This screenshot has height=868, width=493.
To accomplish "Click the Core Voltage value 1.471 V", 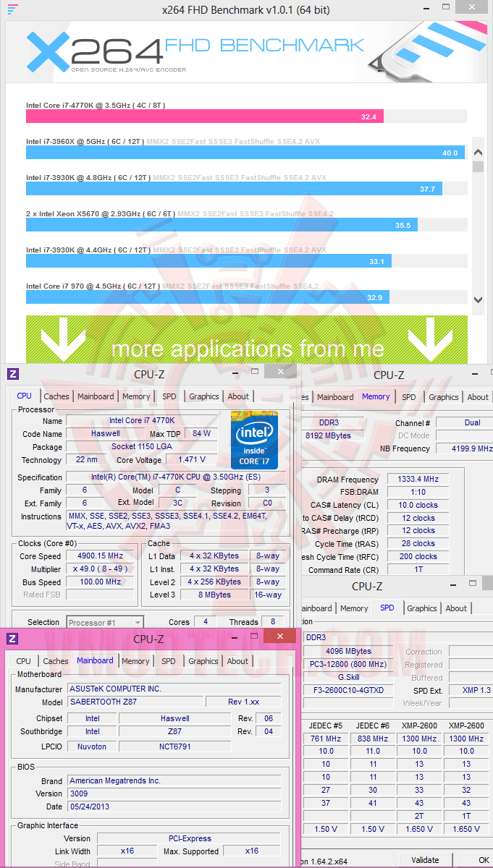I will [190, 460].
